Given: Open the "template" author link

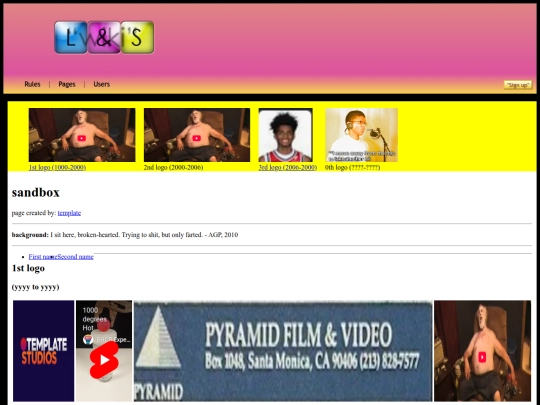Looking at the screenshot, I should tap(69, 213).
